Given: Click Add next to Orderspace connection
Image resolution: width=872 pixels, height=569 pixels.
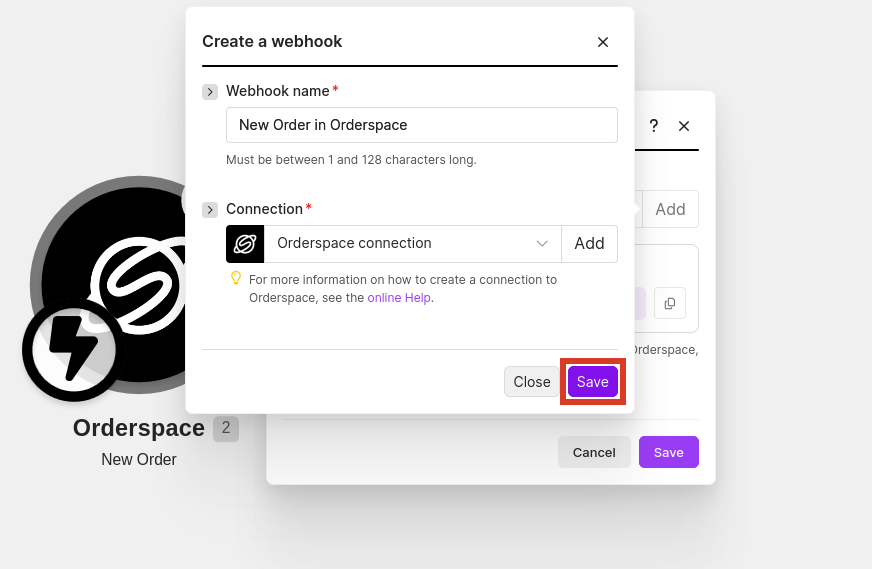Looking at the screenshot, I should 589,244.
